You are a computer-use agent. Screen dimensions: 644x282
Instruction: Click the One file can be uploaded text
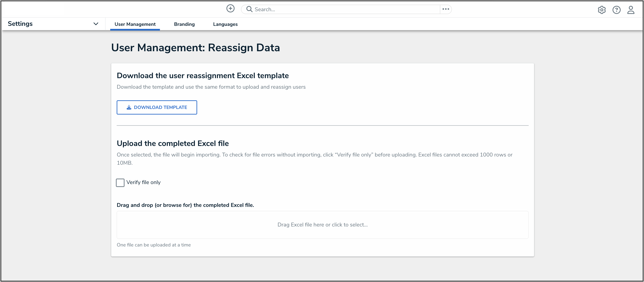(153, 245)
